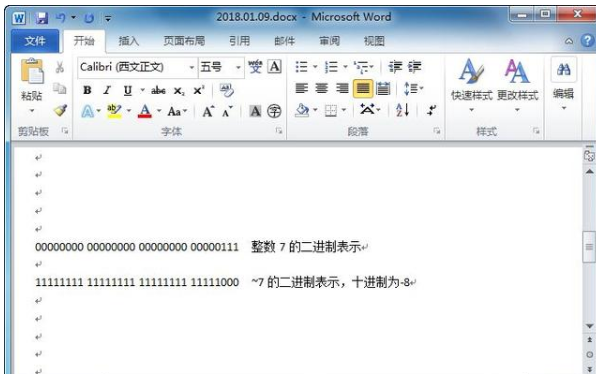Switch to 审阅 Review tab

[x=330, y=41]
